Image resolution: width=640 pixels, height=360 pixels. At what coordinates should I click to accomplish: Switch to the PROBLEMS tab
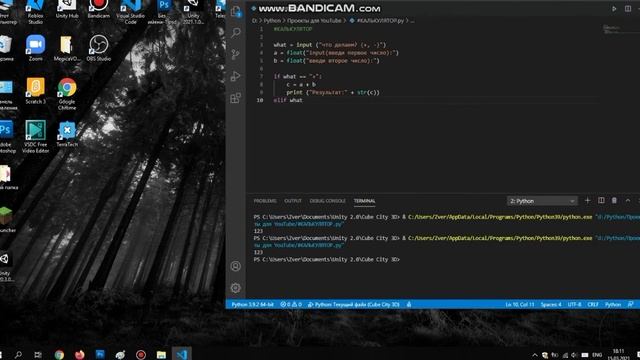(265, 201)
